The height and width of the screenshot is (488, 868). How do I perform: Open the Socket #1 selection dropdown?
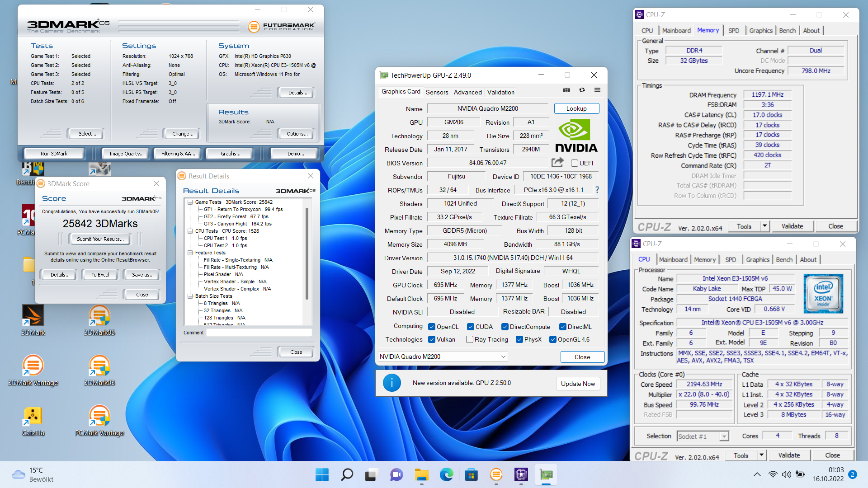pos(703,436)
